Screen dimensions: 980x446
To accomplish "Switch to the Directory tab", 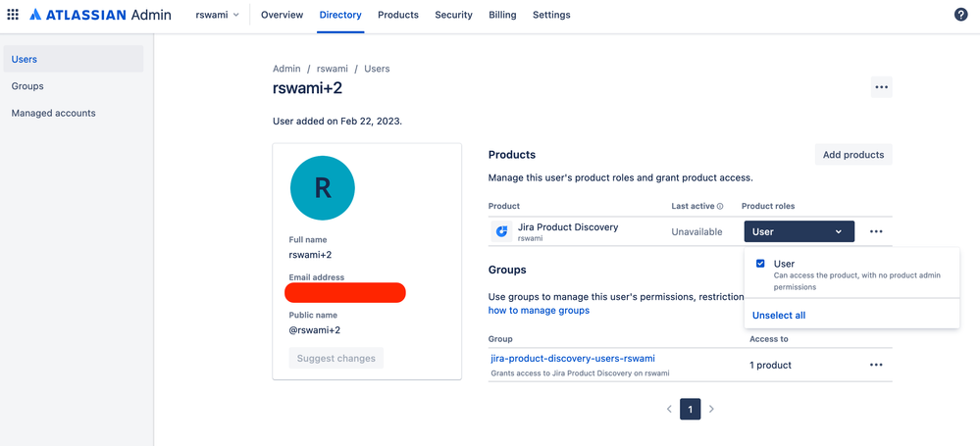I will click(340, 15).
